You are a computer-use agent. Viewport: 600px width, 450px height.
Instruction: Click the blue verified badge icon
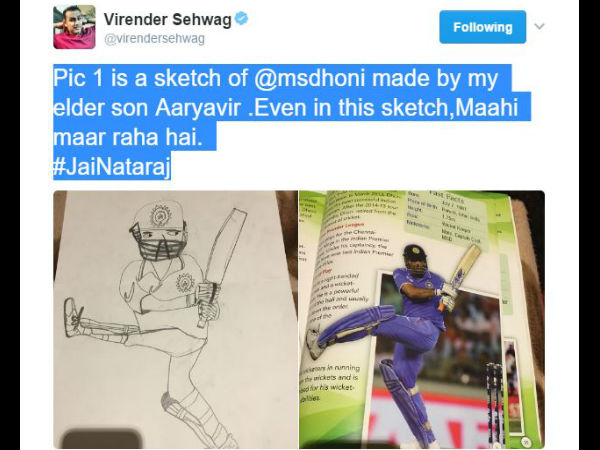[x=241, y=18]
